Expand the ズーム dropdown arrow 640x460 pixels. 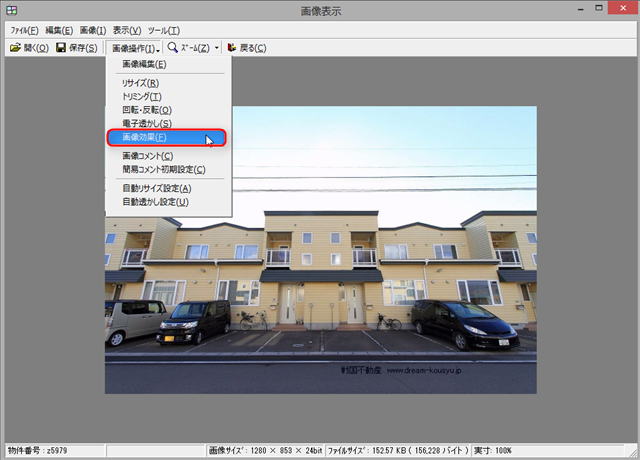click(x=217, y=48)
